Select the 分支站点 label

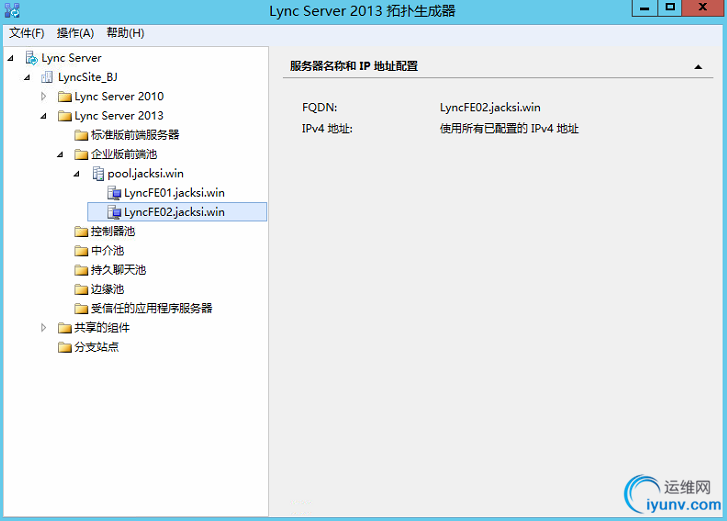click(x=96, y=347)
